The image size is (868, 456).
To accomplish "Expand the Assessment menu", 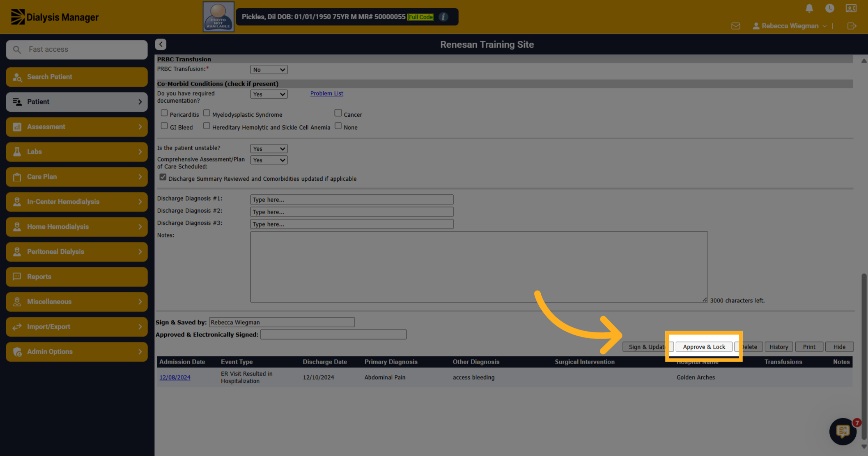I will pyautogui.click(x=77, y=127).
